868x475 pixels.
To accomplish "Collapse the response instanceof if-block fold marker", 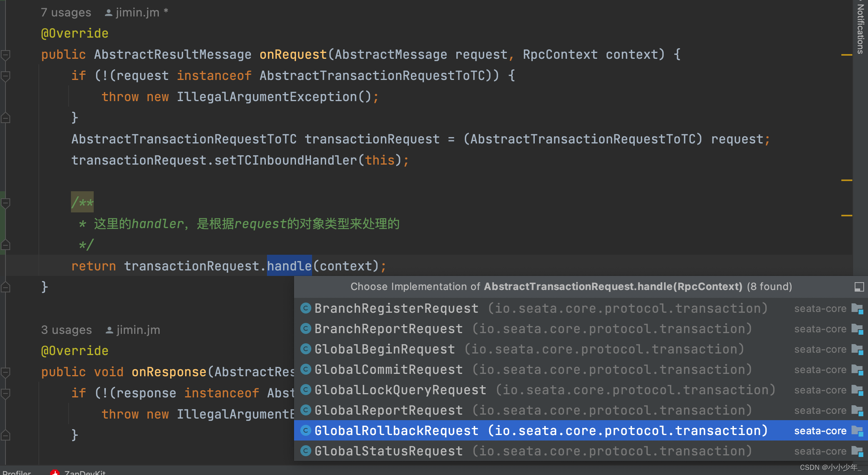I will (5, 393).
